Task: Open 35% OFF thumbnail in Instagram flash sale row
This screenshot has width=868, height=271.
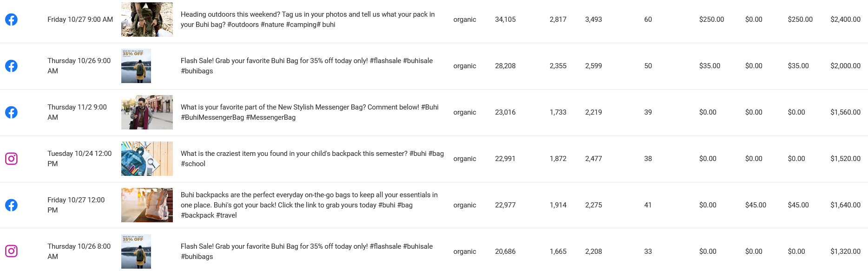Action: (136, 252)
